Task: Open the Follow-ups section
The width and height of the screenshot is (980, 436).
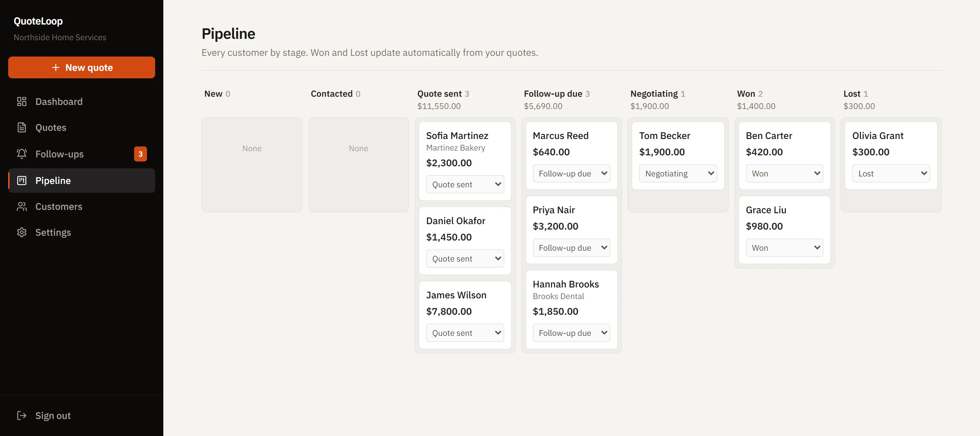Action: tap(81, 154)
